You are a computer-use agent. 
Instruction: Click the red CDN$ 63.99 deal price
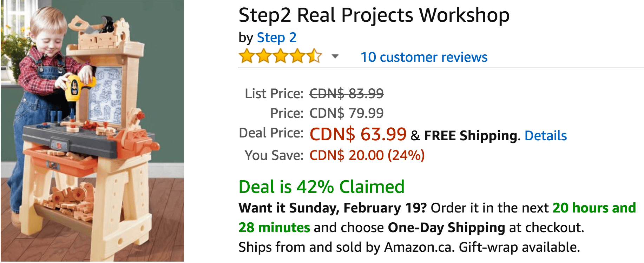[x=358, y=134]
